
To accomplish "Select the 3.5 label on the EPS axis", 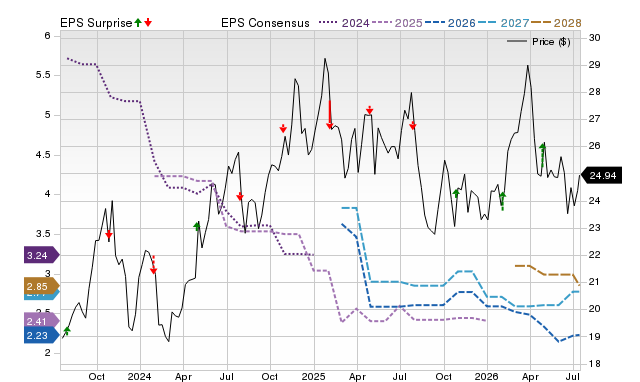I will (x=43, y=234).
